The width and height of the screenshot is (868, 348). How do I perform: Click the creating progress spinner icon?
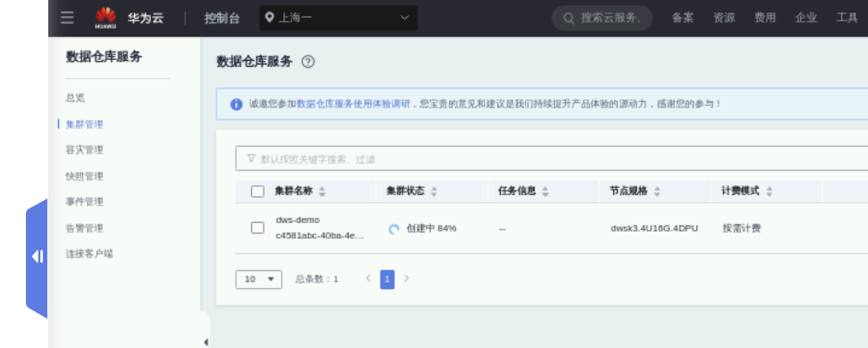[393, 229]
